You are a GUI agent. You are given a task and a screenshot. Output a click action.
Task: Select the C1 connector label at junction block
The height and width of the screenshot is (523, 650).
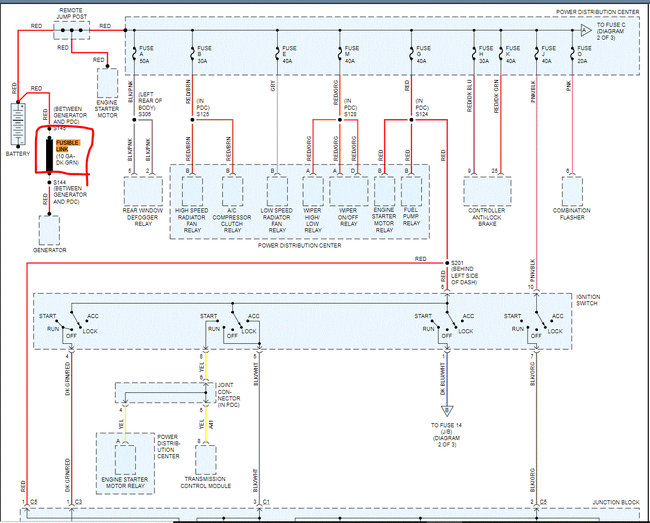click(x=266, y=502)
